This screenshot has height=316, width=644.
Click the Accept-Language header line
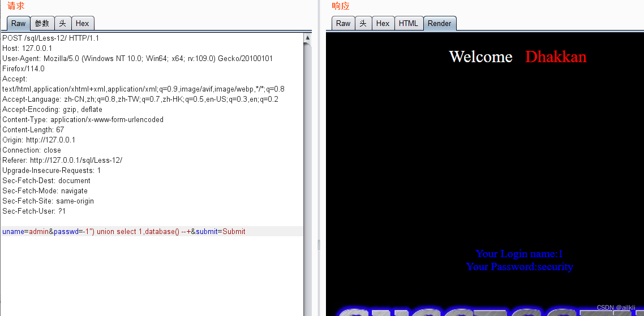(x=140, y=99)
